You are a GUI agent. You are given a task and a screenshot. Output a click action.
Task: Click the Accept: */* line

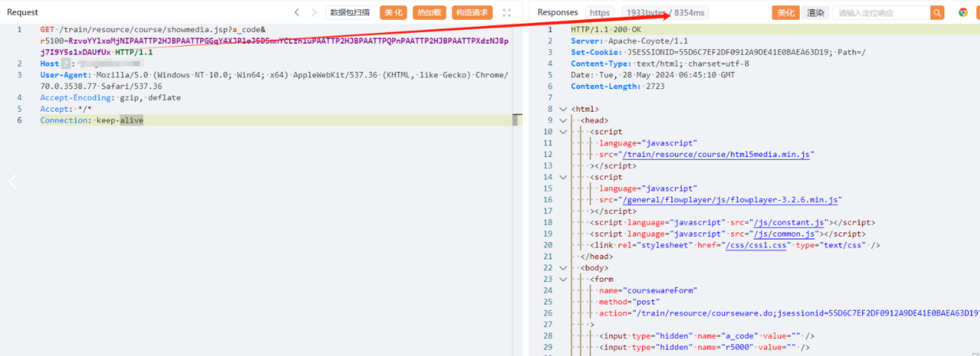(x=66, y=109)
